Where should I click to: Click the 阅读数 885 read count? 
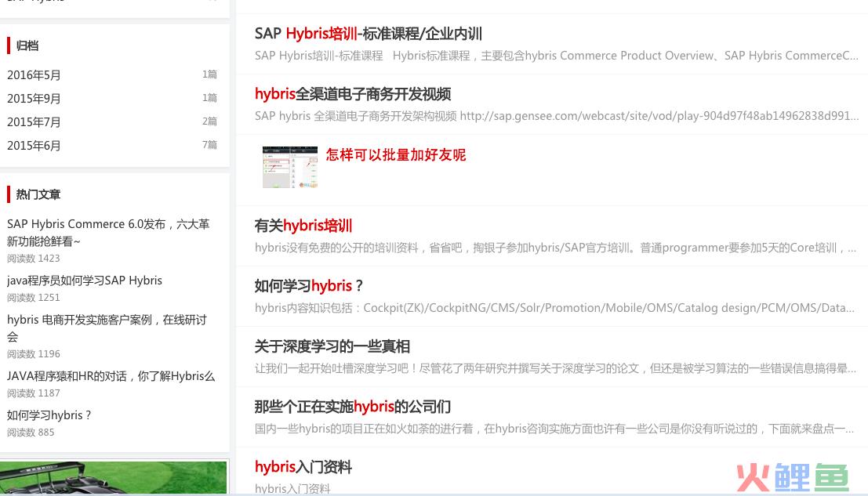coord(31,433)
